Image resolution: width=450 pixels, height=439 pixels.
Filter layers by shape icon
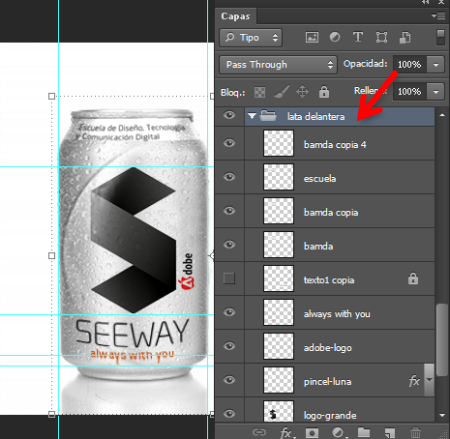point(381,37)
